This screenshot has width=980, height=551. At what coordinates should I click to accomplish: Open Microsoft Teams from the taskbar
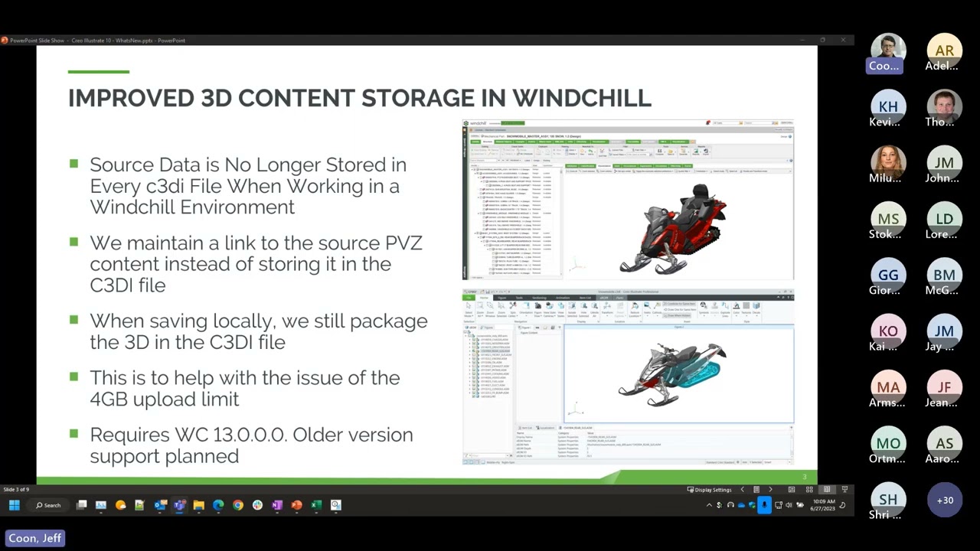[179, 505]
